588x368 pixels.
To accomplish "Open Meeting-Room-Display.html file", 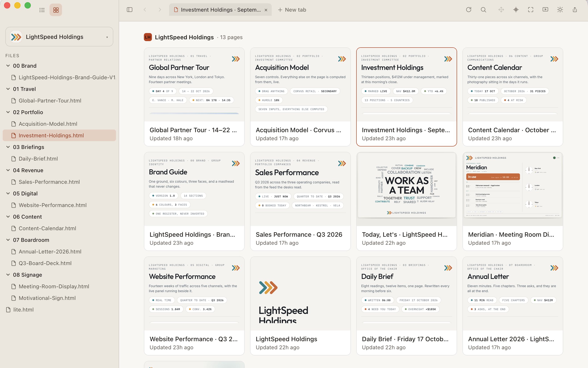I will (x=59, y=286).
